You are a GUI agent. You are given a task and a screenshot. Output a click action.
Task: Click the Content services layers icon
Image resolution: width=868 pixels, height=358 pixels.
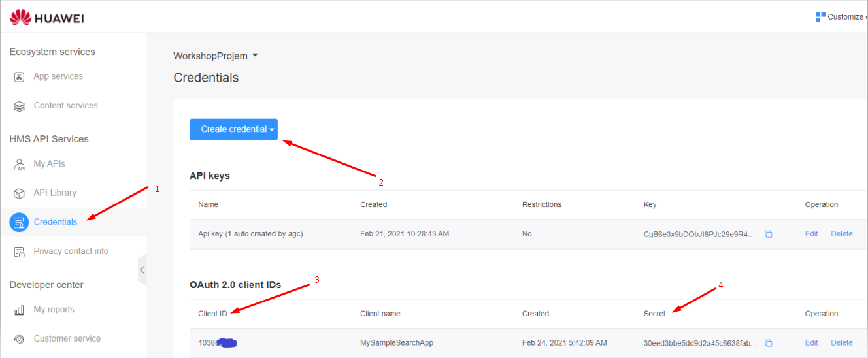click(x=20, y=106)
